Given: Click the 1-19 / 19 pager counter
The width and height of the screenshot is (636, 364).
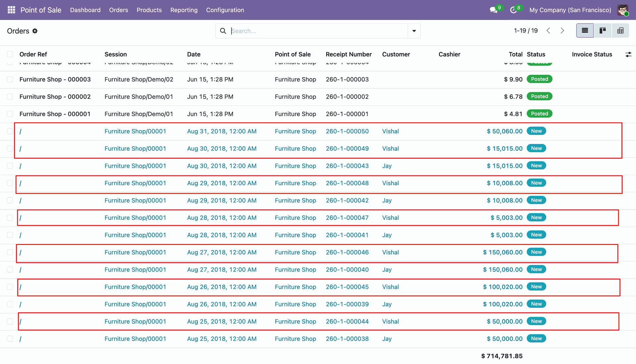Looking at the screenshot, I should pyautogui.click(x=526, y=30).
